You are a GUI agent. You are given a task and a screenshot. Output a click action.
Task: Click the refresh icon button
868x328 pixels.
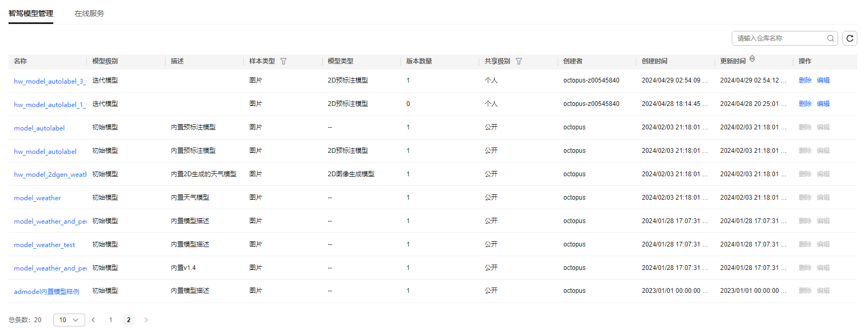(x=849, y=38)
